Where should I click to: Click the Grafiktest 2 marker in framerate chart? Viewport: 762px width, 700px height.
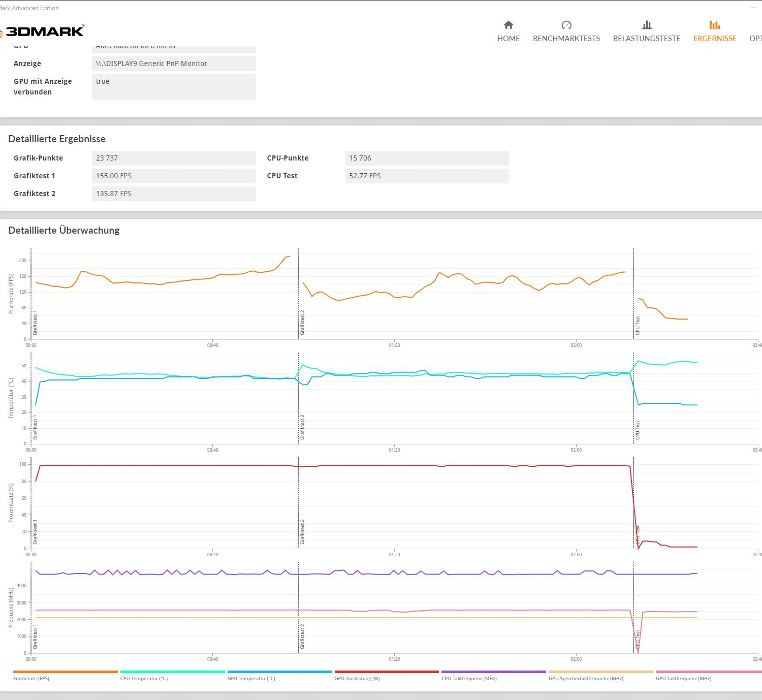(x=302, y=323)
